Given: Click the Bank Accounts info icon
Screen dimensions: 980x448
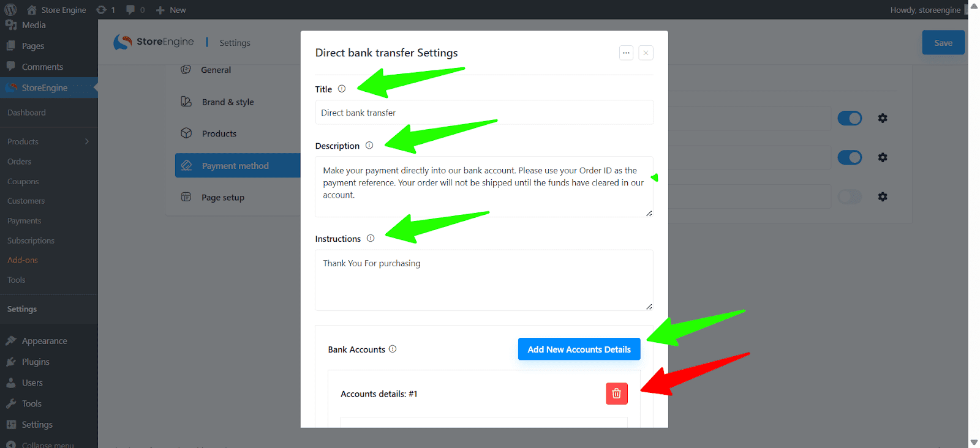Looking at the screenshot, I should pos(393,349).
